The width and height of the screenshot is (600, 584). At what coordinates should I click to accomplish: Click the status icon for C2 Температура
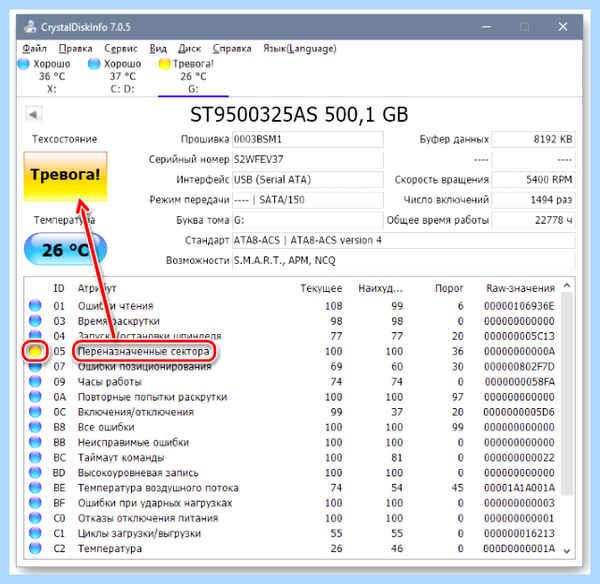click(x=35, y=548)
